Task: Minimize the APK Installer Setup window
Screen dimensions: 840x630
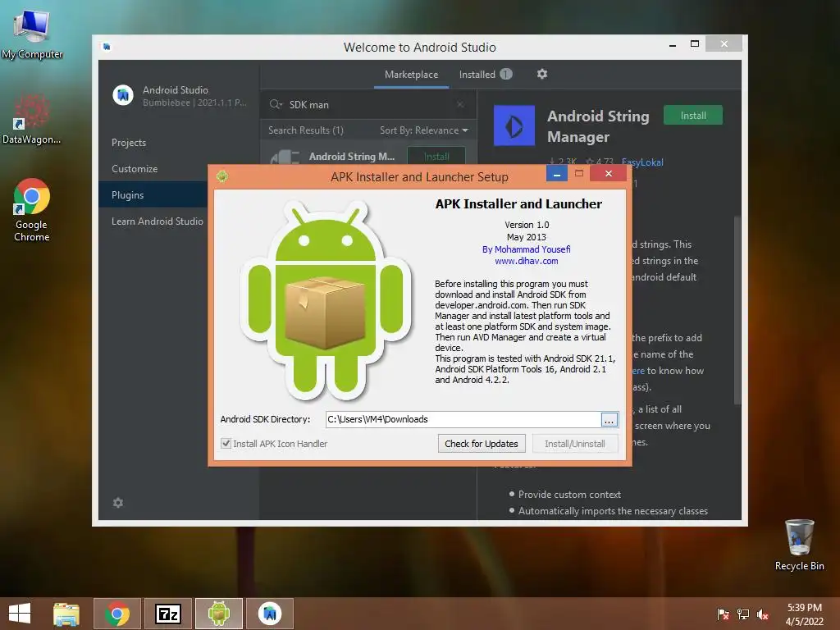Action: 557,174
